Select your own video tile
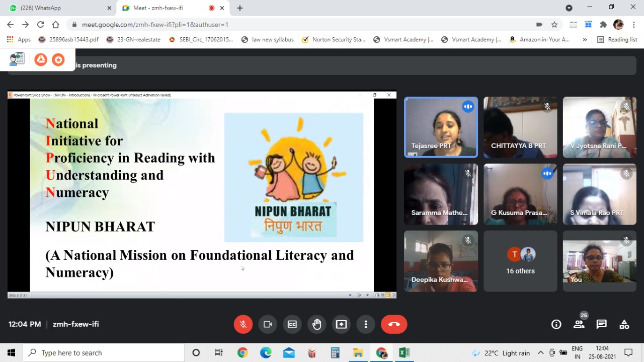The image size is (644, 362). pos(599,261)
